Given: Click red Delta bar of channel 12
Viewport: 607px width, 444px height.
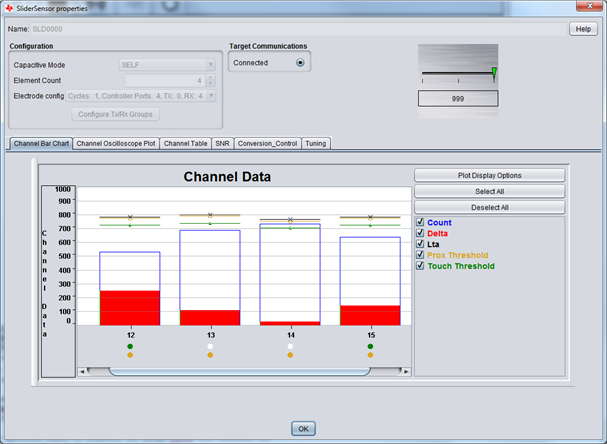Looking at the screenshot, I should point(130,308).
